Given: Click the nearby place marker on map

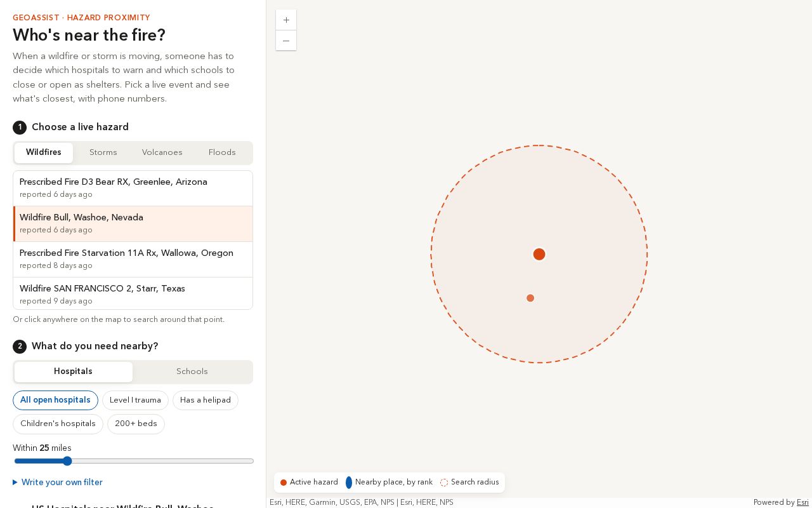Looking at the screenshot, I should coord(530,298).
